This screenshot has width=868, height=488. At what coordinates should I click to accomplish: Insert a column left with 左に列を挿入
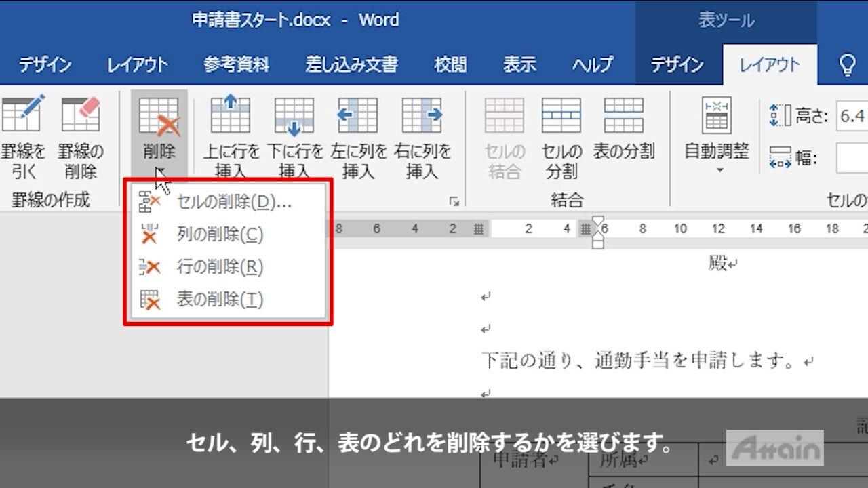tap(358, 138)
